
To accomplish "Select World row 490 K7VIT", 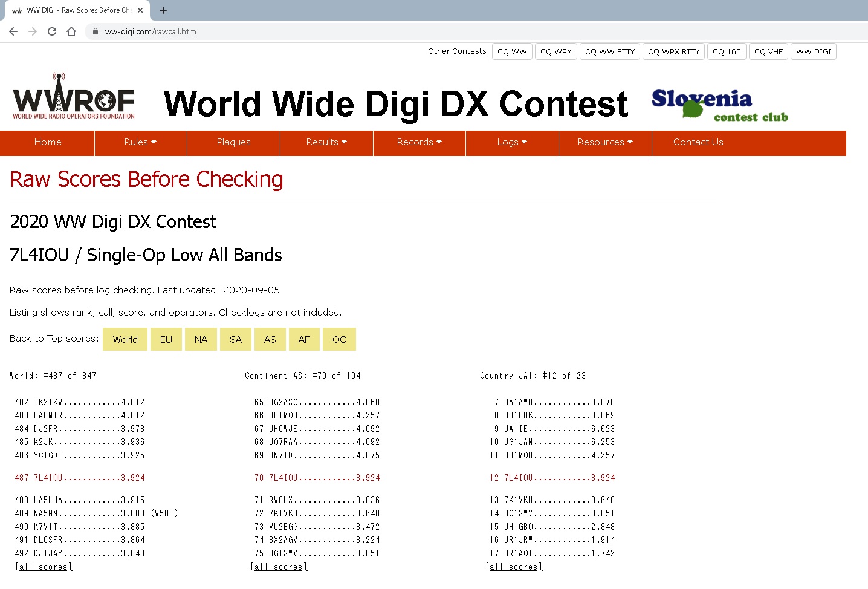I will [x=80, y=527].
